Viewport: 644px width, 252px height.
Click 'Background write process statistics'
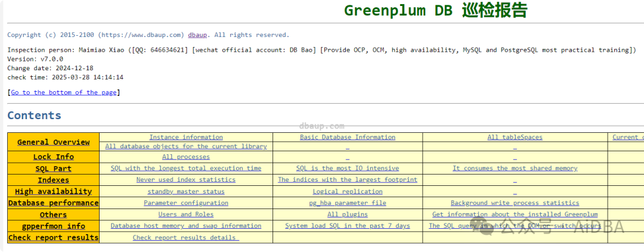click(515, 203)
